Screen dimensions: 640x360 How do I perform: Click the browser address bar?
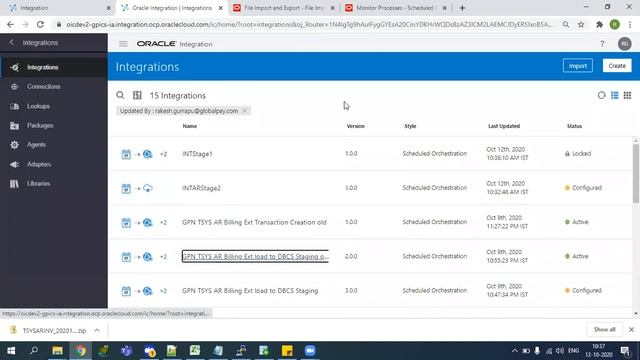coord(309,24)
